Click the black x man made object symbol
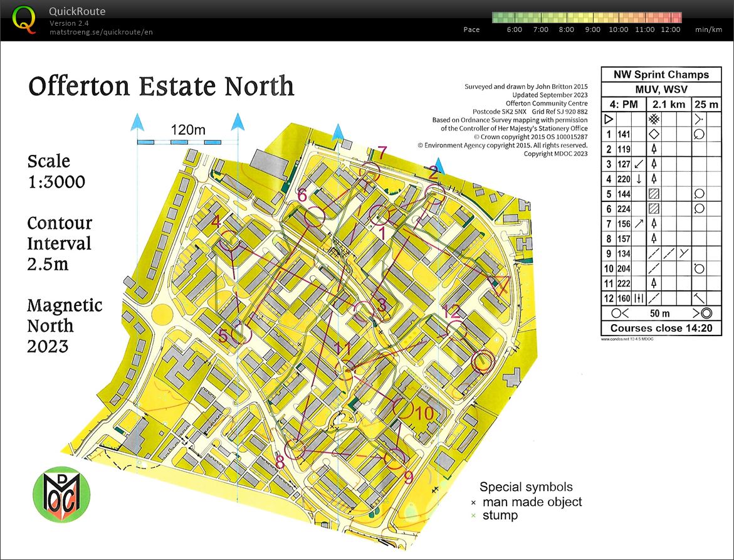 [473, 503]
